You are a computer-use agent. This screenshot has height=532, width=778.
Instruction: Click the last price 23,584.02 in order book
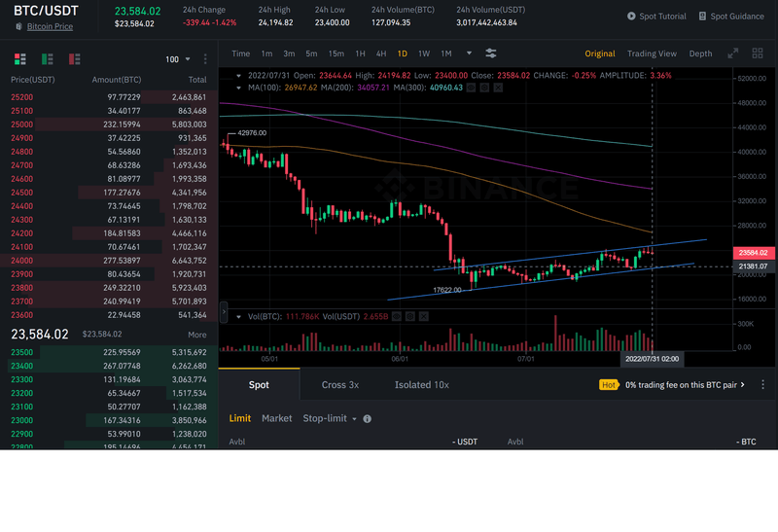tap(40, 334)
